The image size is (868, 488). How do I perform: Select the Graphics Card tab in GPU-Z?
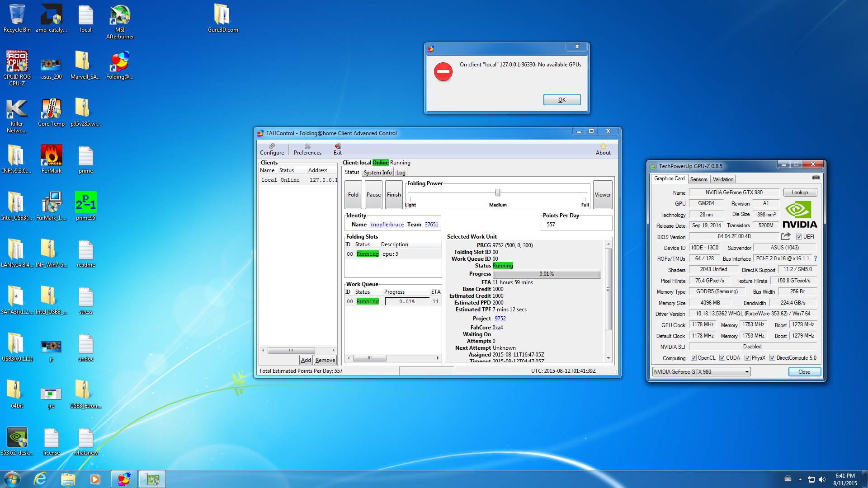[x=669, y=178]
